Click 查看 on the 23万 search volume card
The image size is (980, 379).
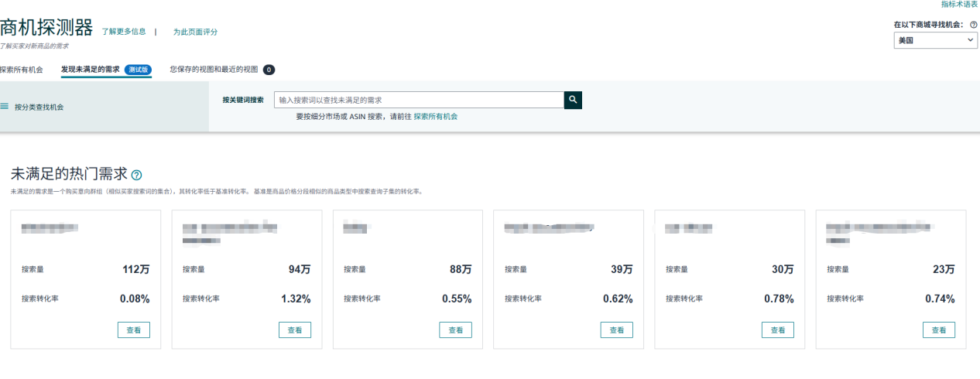(939, 330)
